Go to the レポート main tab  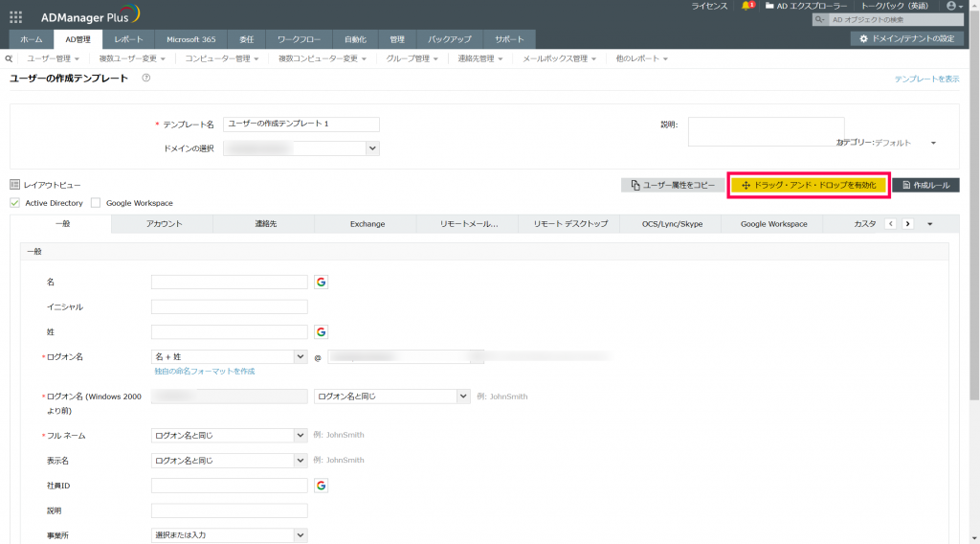click(x=129, y=39)
